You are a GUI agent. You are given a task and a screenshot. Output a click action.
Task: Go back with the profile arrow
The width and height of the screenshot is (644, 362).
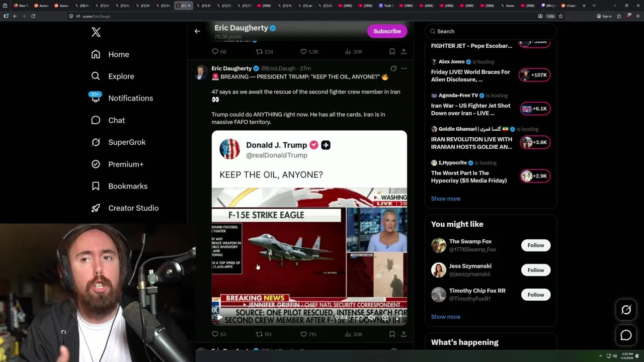(x=197, y=31)
